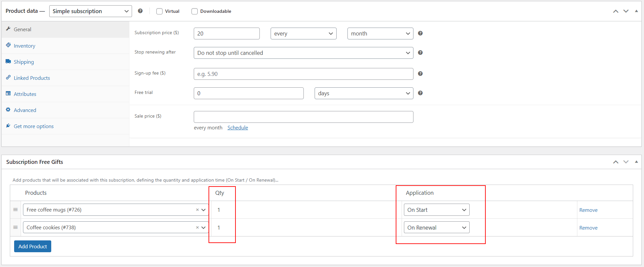Screen dimensions: 644x267
Task: Click help icon for Free trial
Action: tap(420, 93)
